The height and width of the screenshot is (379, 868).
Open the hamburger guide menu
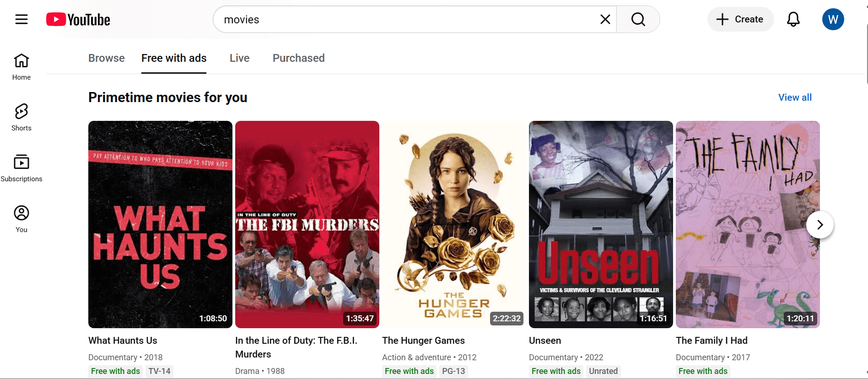[x=22, y=19]
